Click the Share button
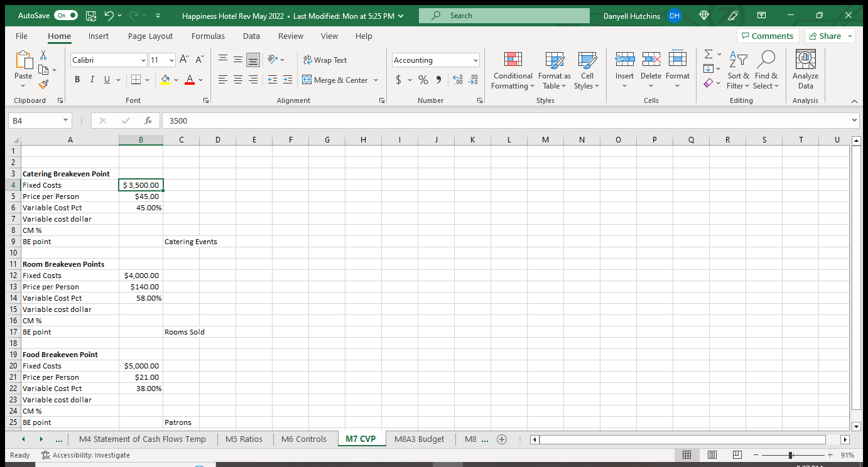Viewport: 868px width, 467px height. pos(829,36)
